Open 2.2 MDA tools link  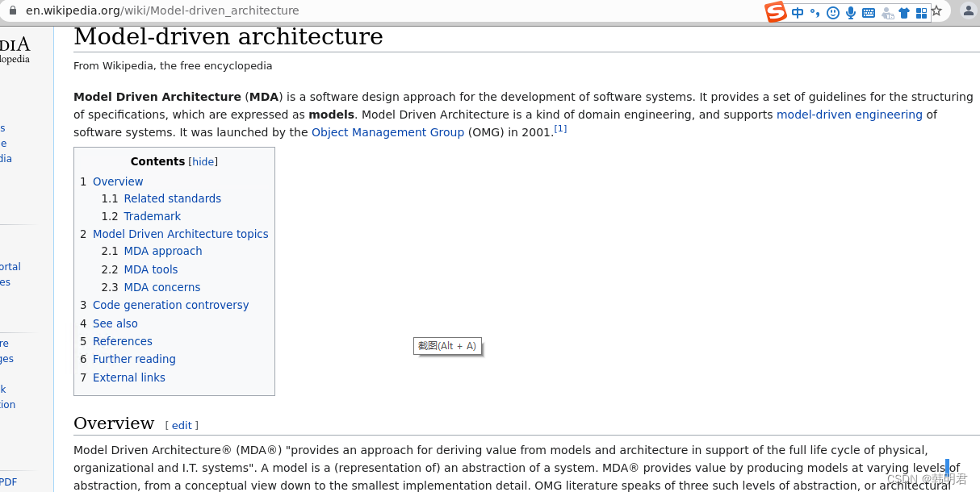[150, 269]
